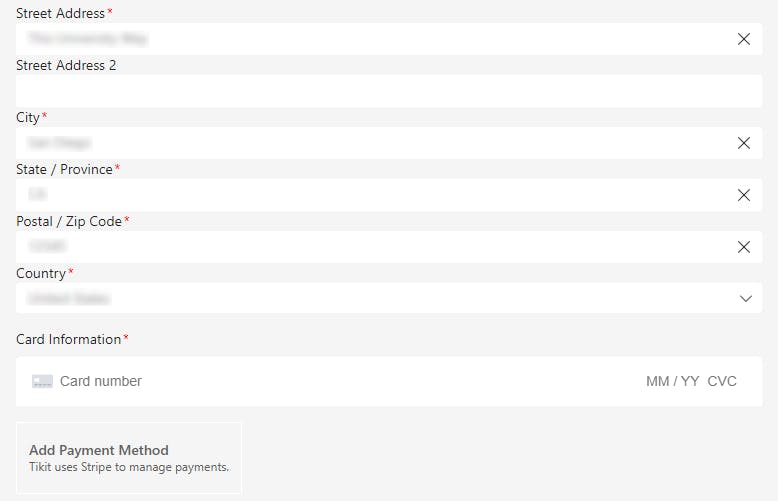Clear the Street Address field
Image resolution: width=778 pixels, height=501 pixels.
pyautogui.click(x=743, y=39)
